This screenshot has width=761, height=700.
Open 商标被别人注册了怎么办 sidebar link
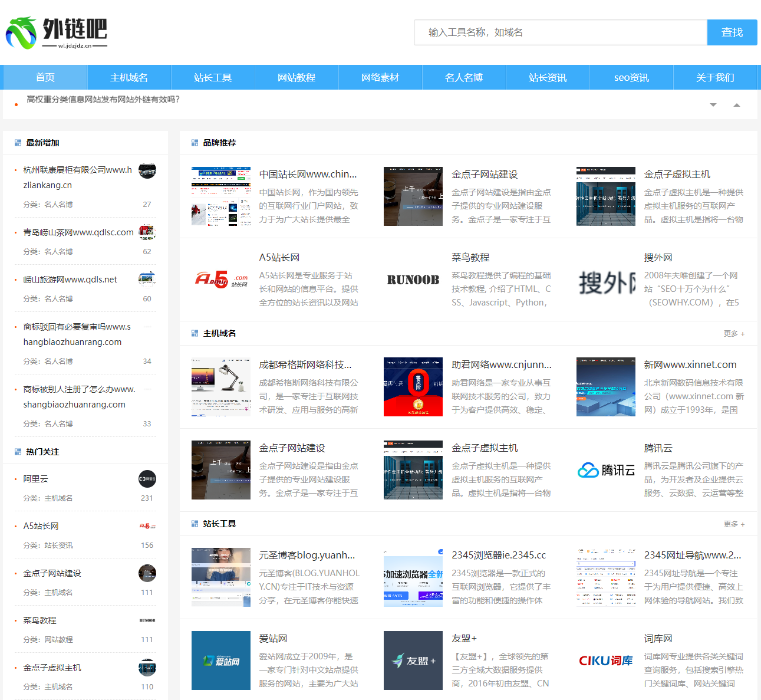(x=80, y=396)
